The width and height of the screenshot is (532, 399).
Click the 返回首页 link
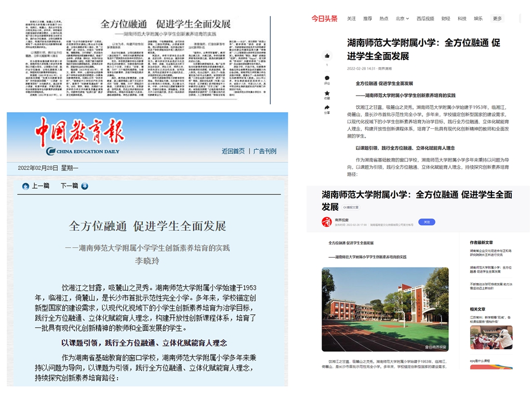tap(233, 151)
